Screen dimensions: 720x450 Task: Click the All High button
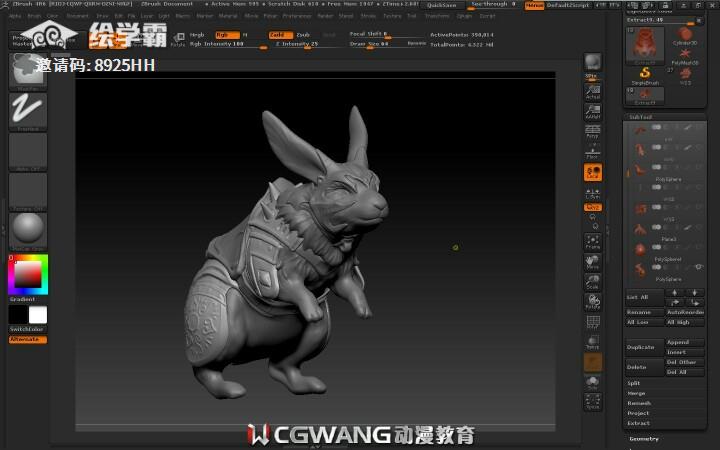pyautogui.click(x=685, y=322)
